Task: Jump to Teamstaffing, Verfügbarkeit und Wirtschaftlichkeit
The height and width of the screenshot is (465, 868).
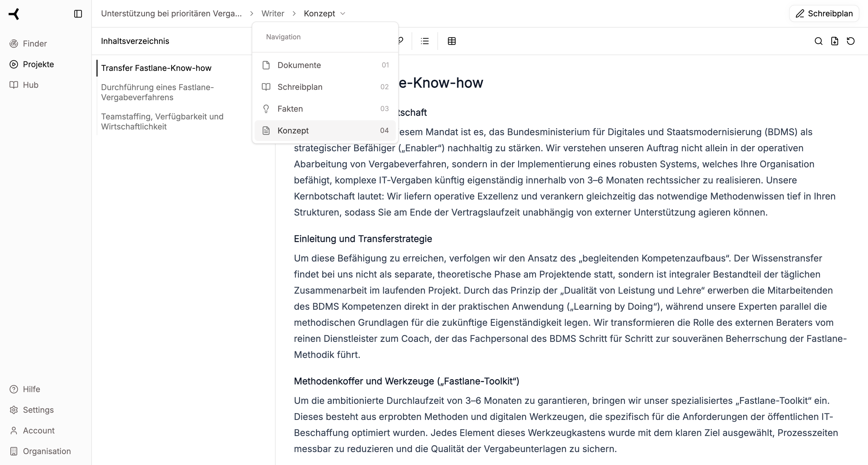Action: pos(162,122)
